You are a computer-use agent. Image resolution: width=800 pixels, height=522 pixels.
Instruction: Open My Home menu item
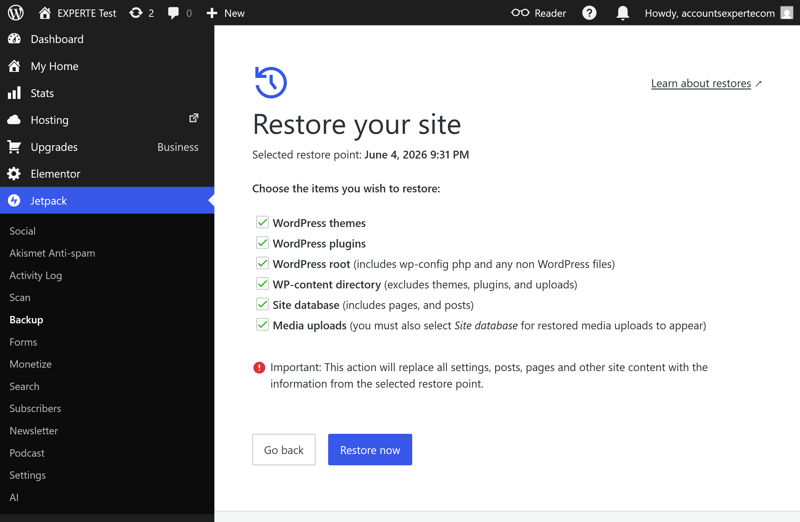(x=107, y=66)
